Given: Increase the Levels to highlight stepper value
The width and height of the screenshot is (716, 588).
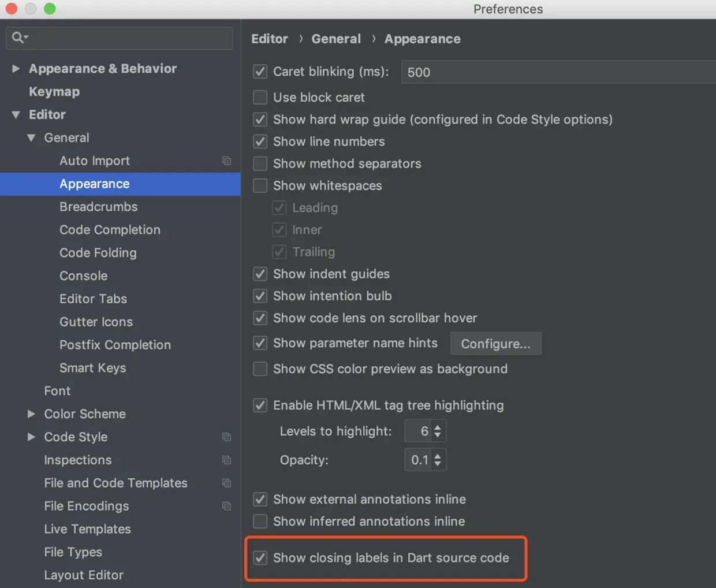Looking at the screenshot, I should [438, 427].
